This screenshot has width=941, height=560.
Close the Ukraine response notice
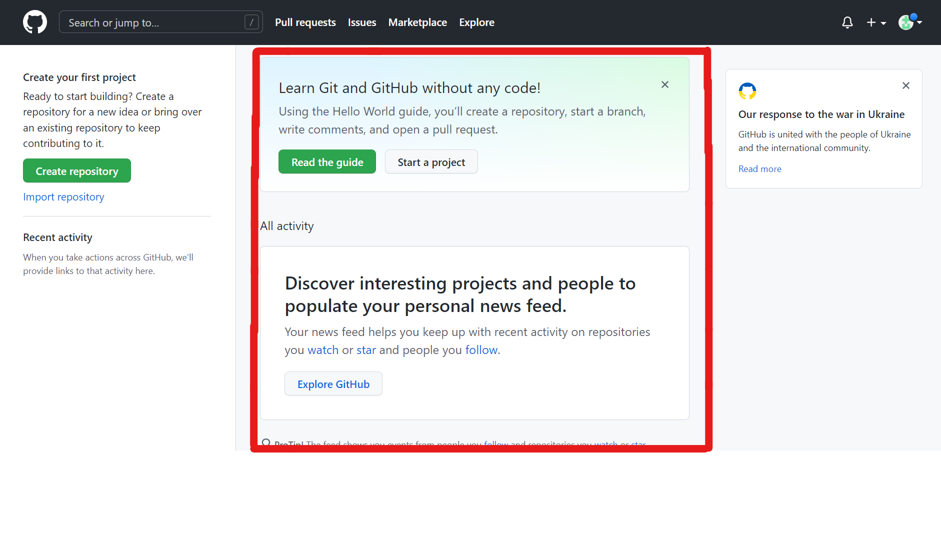coord(905,85)
